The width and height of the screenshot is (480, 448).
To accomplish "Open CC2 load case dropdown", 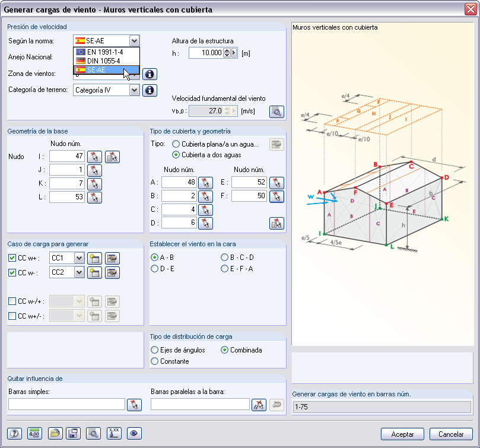I will click(x=79, y=272).
